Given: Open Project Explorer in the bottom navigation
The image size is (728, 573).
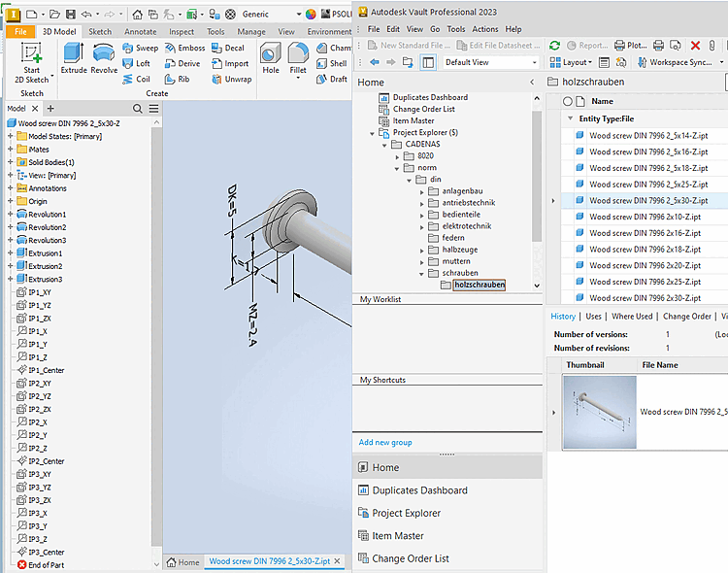Looking at the screenshot, I should pos(406,513).
